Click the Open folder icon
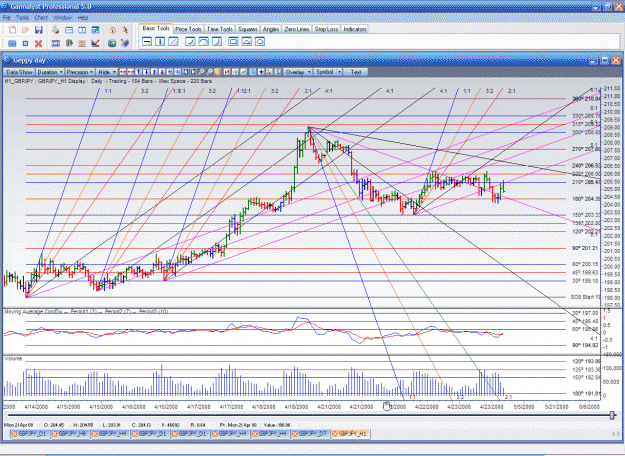 (x=26, y=30)
